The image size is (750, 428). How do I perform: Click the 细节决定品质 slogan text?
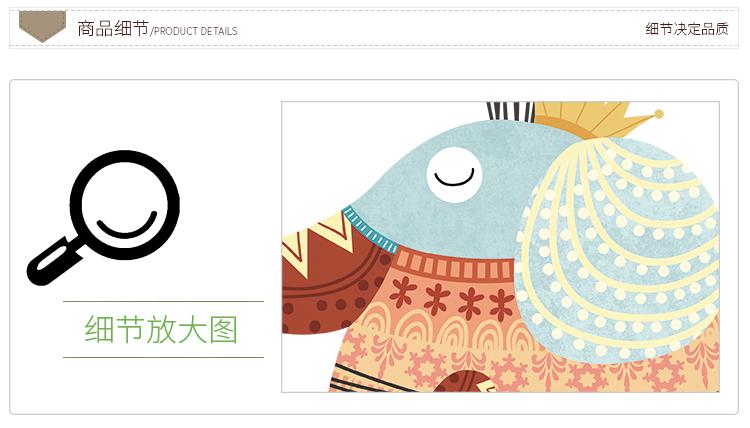coord(687,29)
